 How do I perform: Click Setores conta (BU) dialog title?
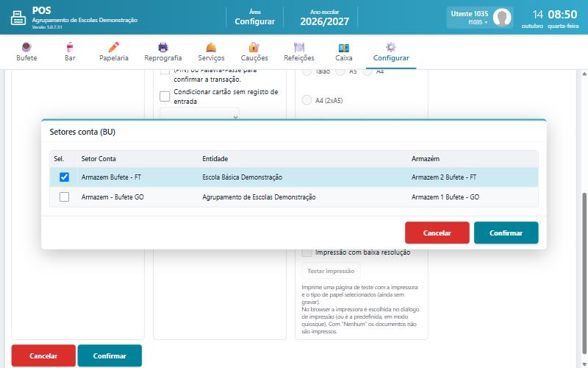[82, 132]
